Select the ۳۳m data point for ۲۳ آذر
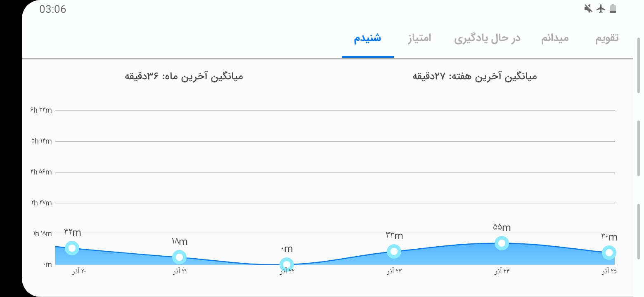The height and width of the screenshot is (297, 644). (394, 251)
